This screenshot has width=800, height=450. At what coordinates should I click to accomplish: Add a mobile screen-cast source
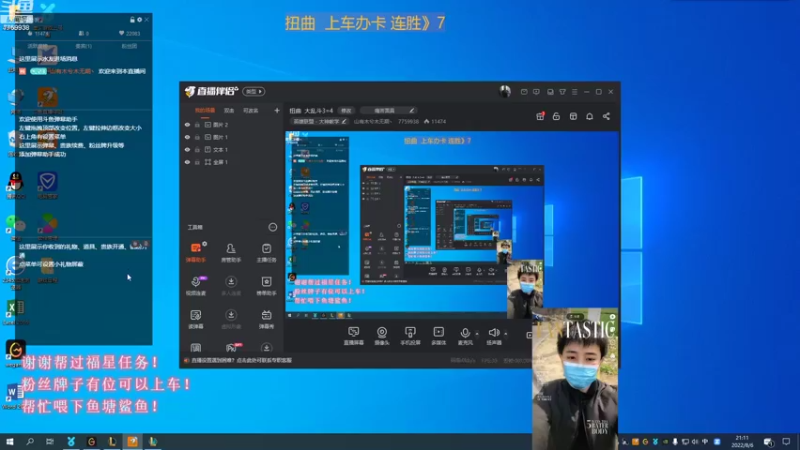(410, 336)
